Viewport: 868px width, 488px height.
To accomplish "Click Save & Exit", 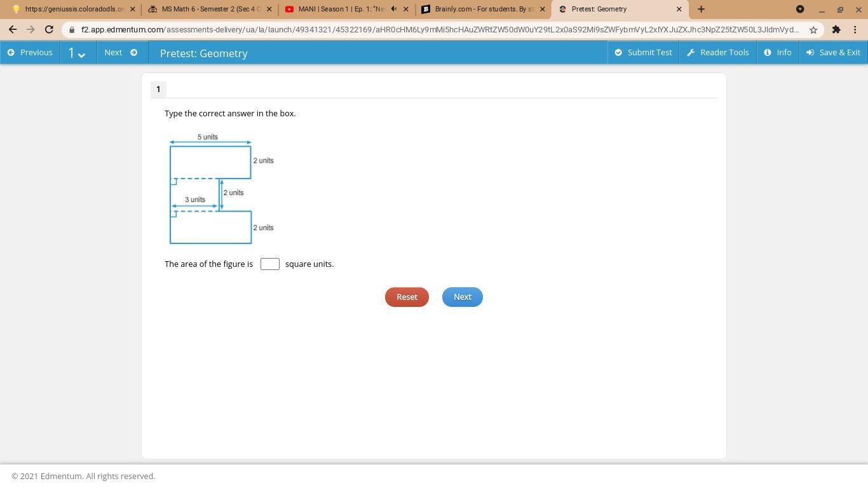I will pyautogui.click(x=833, y=53).
